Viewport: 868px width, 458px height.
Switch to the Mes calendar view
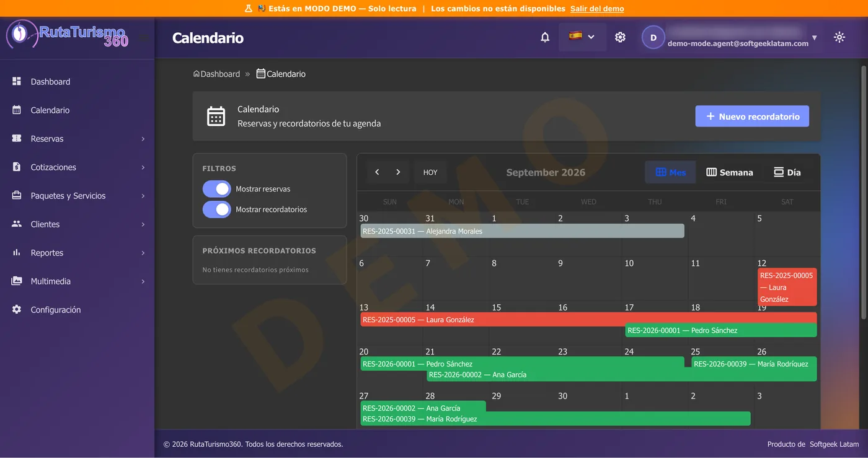tap(670, 172)
